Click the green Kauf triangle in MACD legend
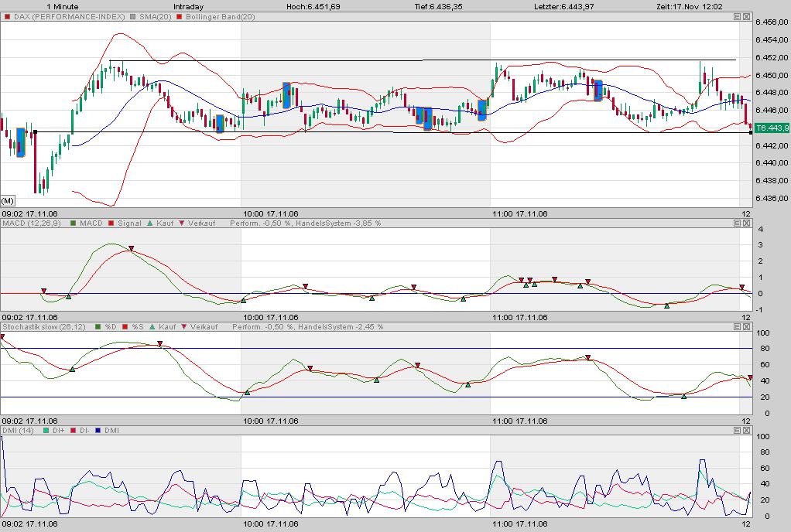Image resolution: width=791 pixels, height=532 pixels. (x=150, y=223)
